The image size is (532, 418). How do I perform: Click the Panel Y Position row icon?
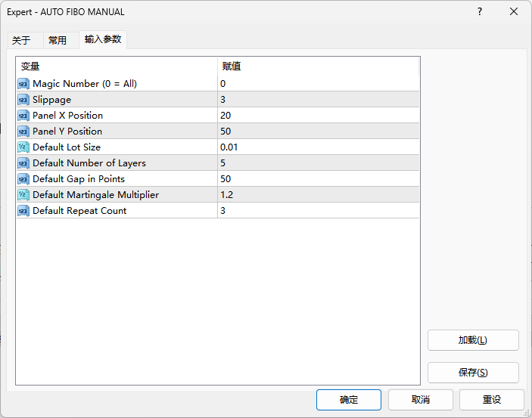pyautogui.click(x=23, y=132)
